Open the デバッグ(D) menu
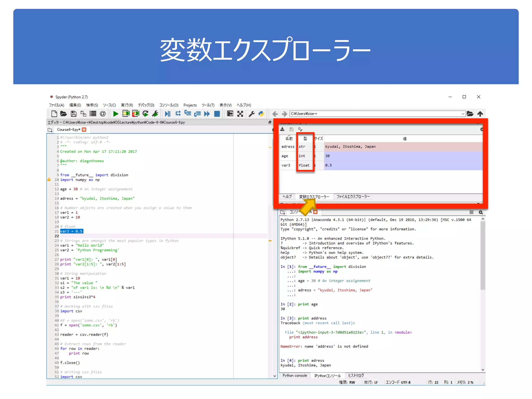This screenshot has height=399, width=532. [146, 105]
